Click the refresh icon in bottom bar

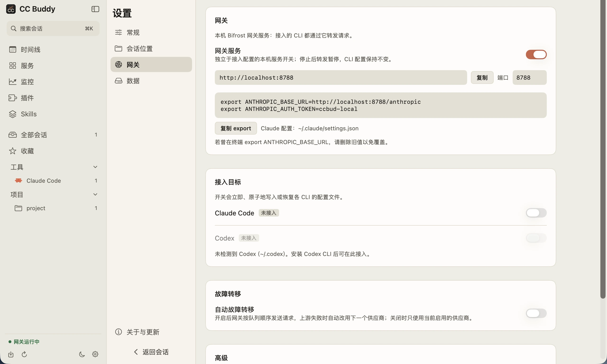(x=24, y=354)
